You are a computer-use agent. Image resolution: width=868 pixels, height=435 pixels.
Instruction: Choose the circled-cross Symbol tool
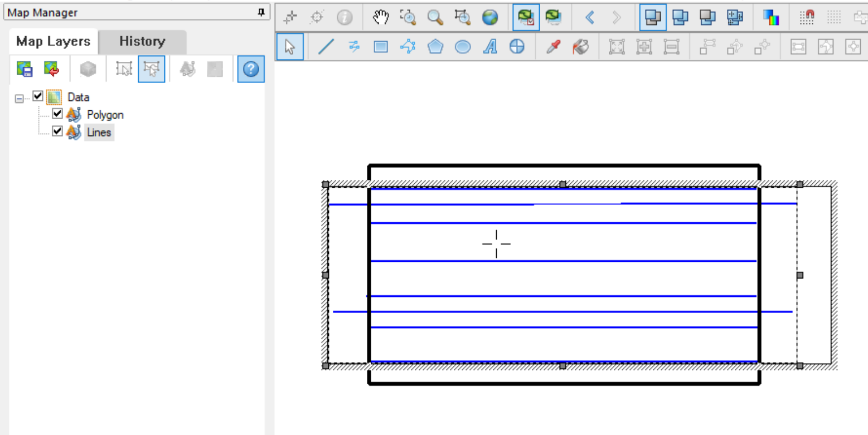pyautogui.click(x=517, y=47)
